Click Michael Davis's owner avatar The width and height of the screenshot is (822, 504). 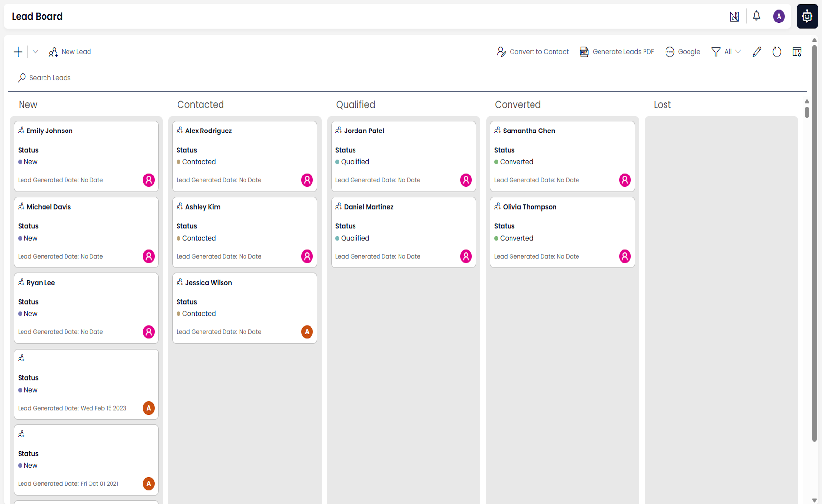tap(149, 256)
